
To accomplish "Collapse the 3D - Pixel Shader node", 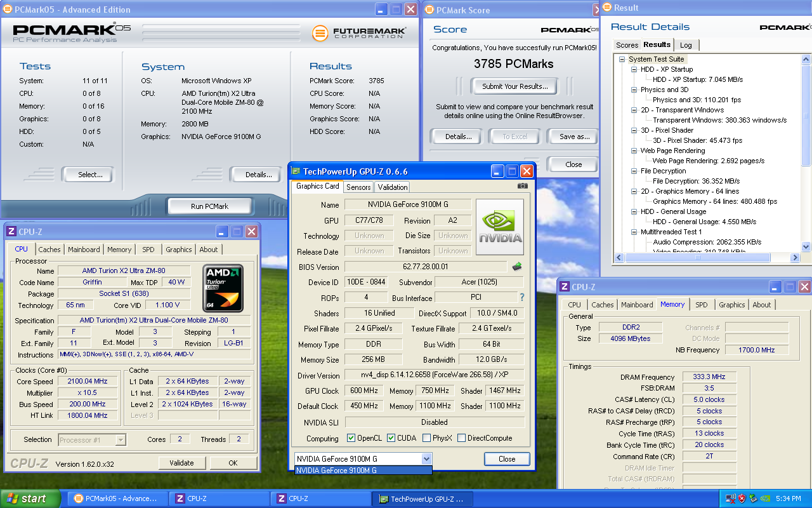I will 634,130.
